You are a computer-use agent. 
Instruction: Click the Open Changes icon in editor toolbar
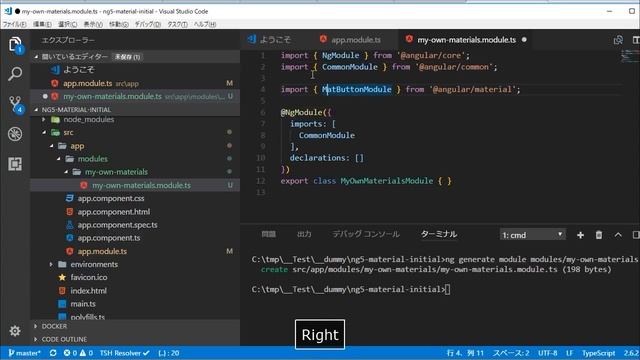coord(618,40)
